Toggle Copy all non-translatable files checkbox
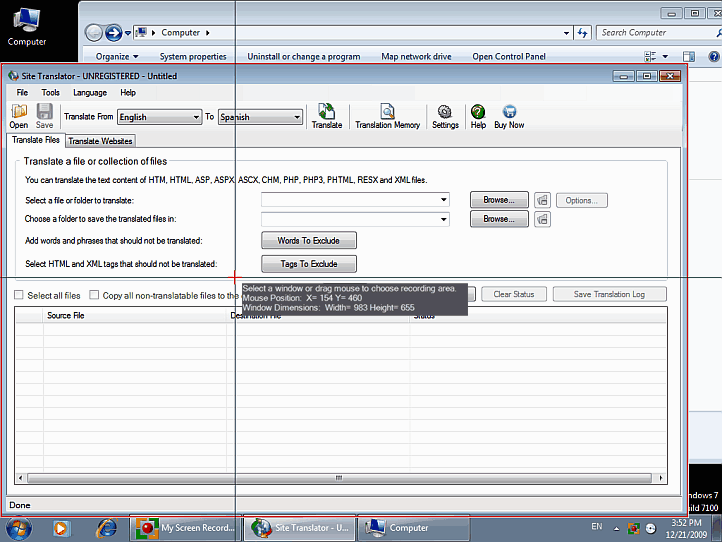Image resolution: width=722 pixels, height=542 pixels. [94, 295]
